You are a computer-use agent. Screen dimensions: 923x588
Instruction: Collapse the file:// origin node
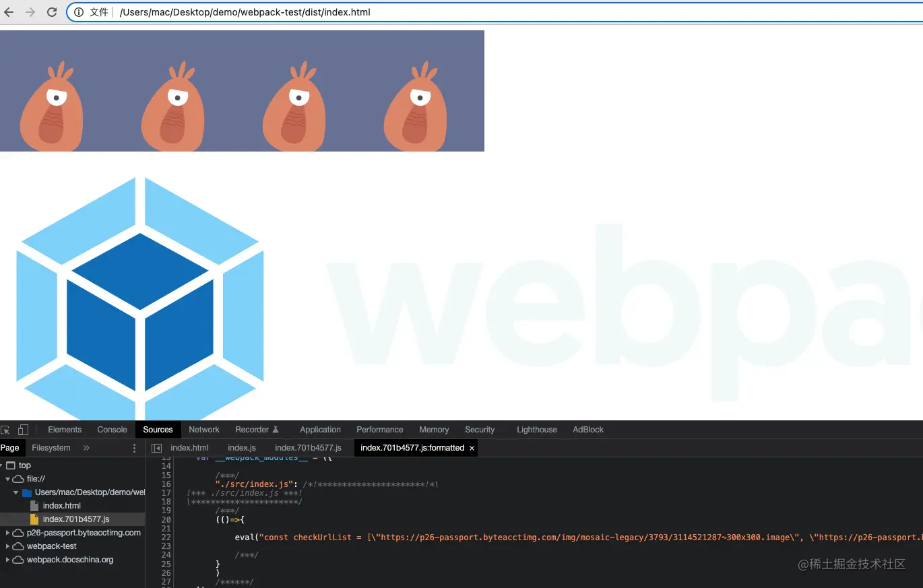(x=8, y=479)
